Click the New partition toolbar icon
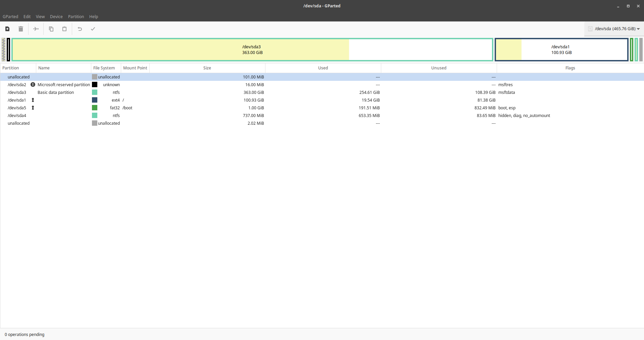 point(7,29)
